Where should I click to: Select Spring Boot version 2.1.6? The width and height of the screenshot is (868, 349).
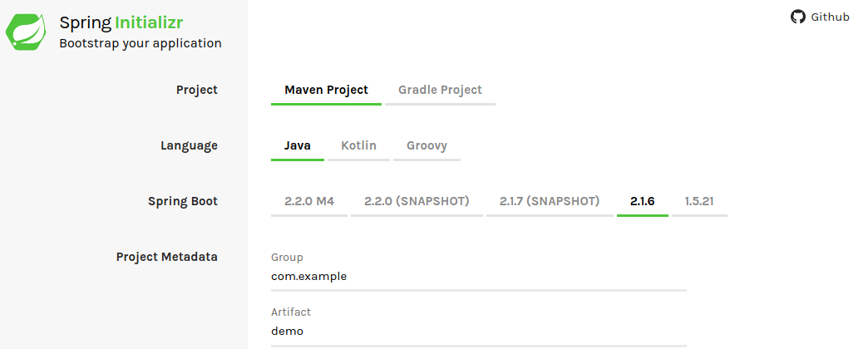(642, 201)
